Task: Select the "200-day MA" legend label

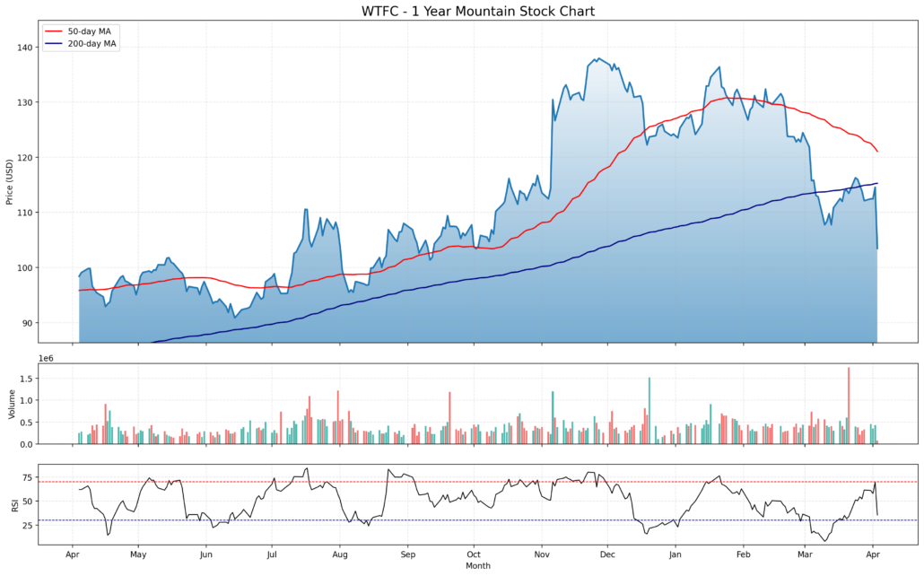Action: coord(92,44)
